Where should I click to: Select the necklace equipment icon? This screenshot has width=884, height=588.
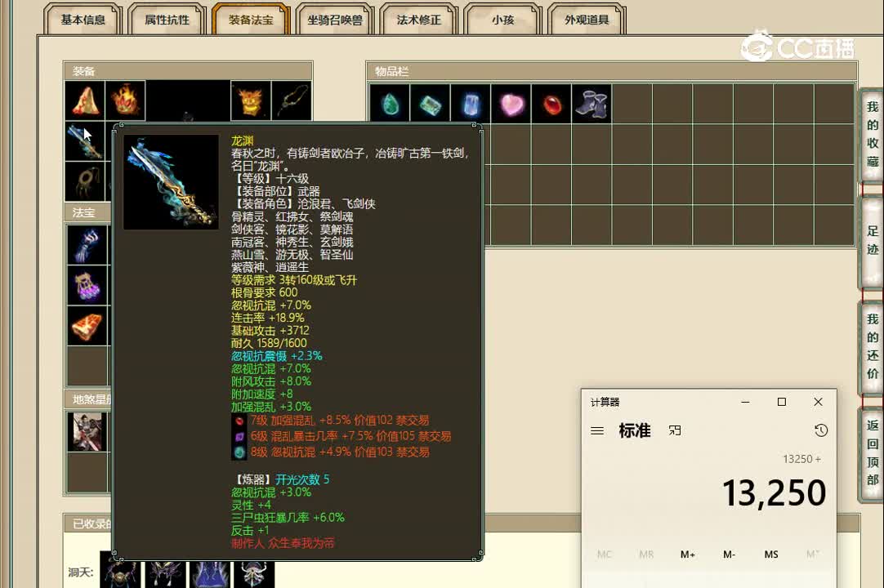click(292, 100)
